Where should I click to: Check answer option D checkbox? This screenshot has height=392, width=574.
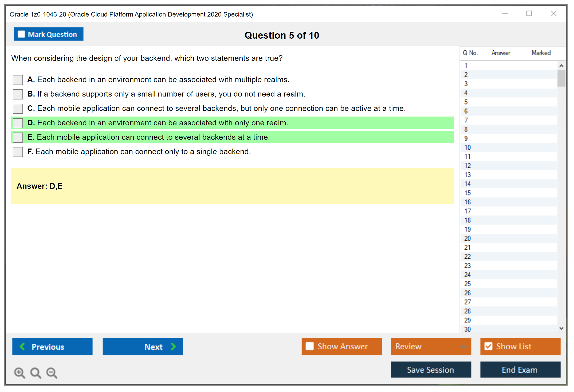pos(18,123)
